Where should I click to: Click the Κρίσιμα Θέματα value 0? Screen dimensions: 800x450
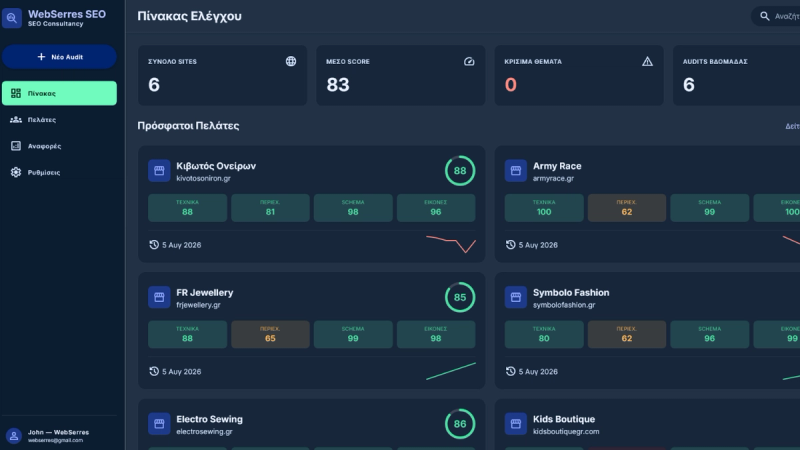click(511, 85)
